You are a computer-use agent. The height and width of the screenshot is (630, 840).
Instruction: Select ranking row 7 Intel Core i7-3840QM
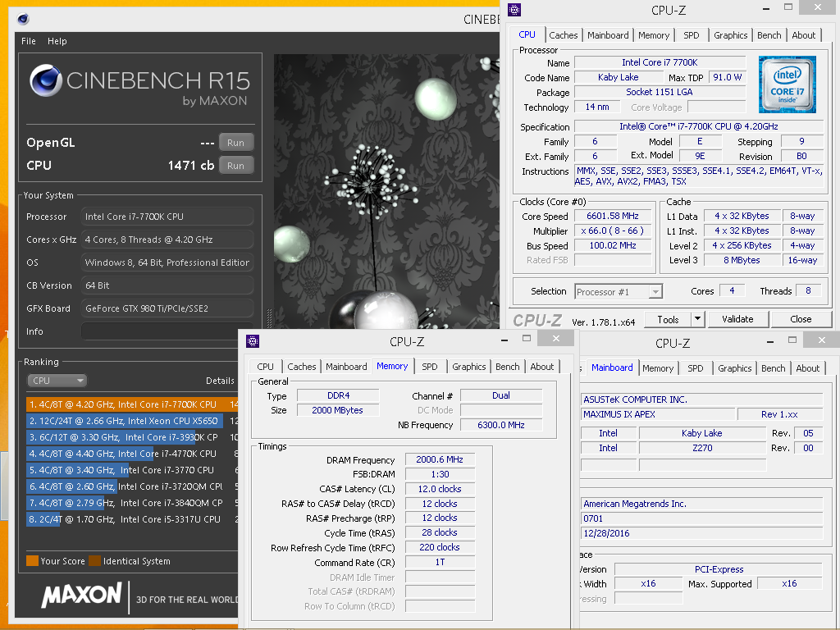(132, 503)
